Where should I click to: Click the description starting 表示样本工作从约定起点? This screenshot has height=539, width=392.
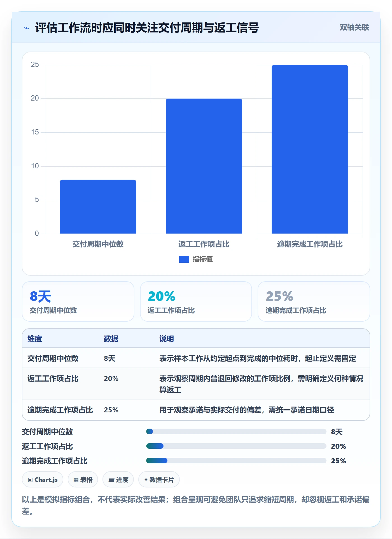(258, 358)
